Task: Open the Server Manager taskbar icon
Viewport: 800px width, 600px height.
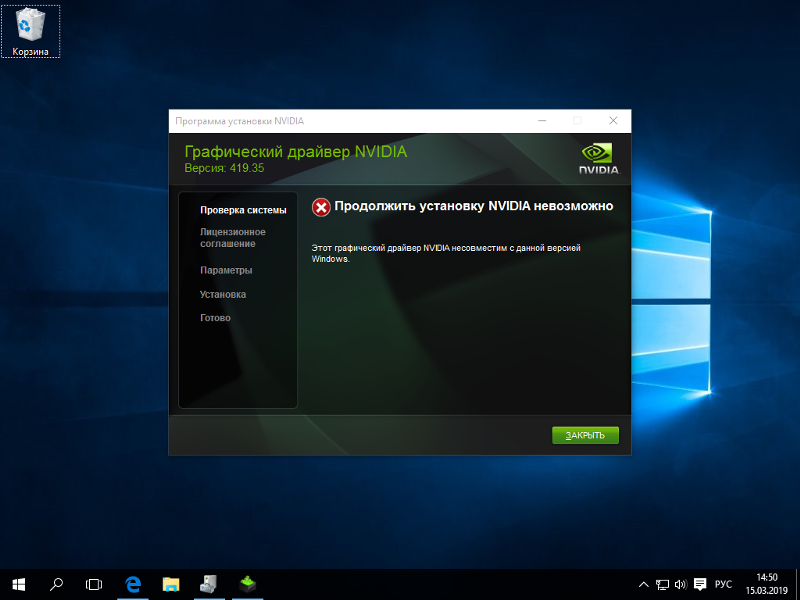Action: coord(209,584)
